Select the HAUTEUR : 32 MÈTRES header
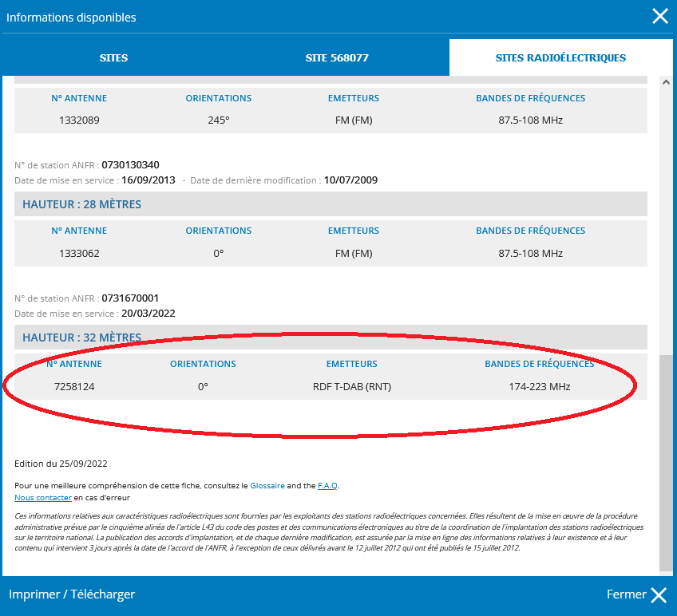The image size is (677, 616). click(331, 338)
